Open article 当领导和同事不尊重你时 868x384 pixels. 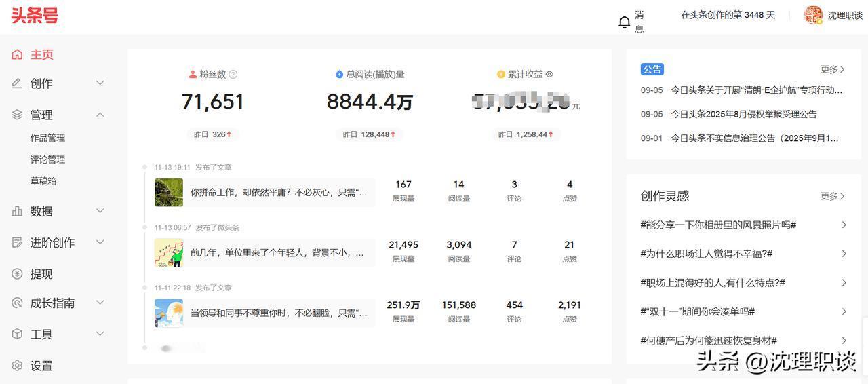pos(279,313)
